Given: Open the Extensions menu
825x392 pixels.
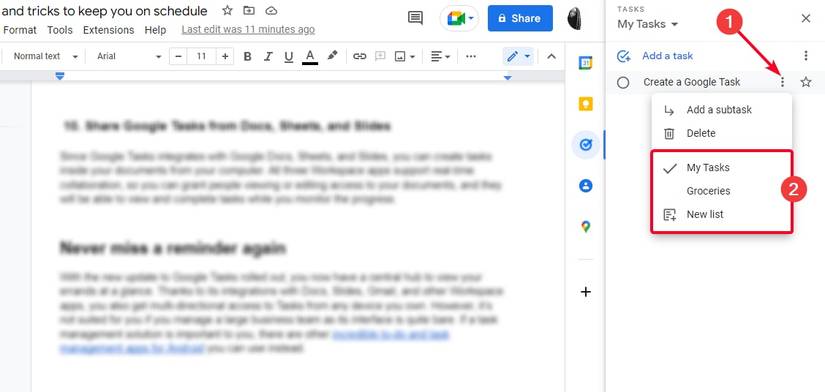Looking at the screenshot, I should [108, 30].
